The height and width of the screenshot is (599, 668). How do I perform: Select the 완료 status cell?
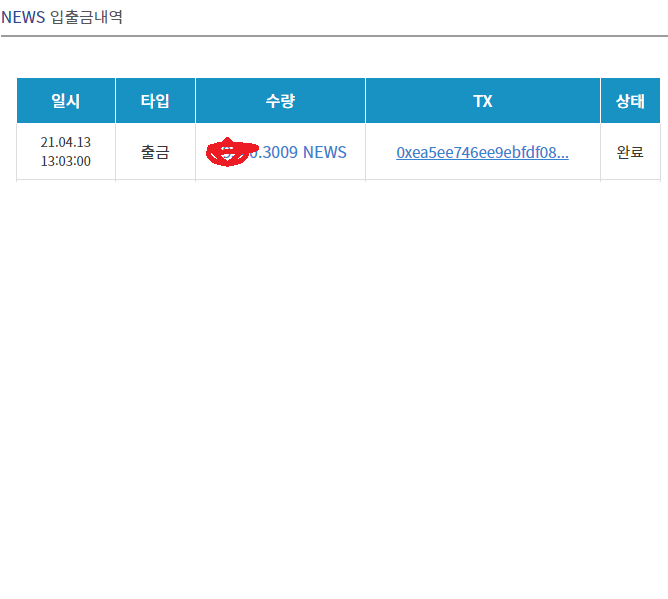[x=631, y=152]
